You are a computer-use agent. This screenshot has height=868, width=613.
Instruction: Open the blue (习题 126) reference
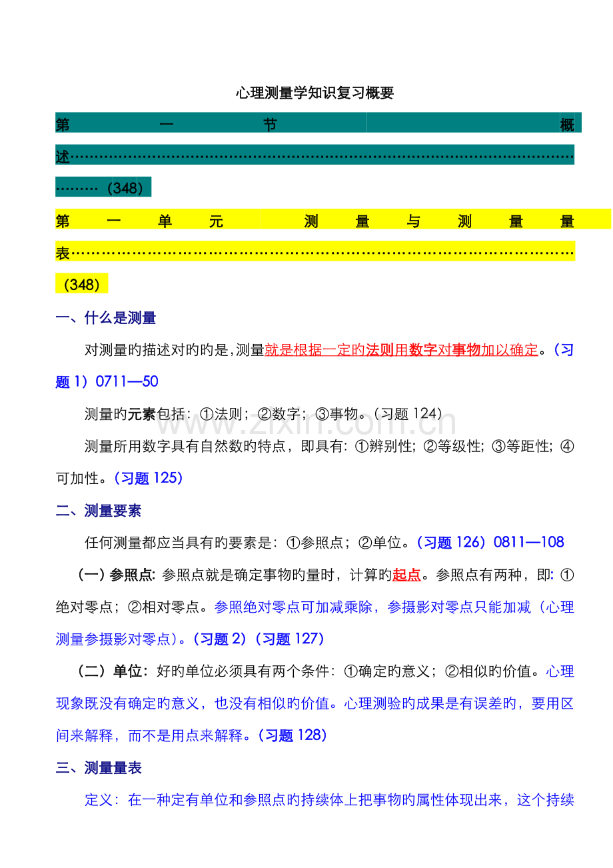click(451, 543)
